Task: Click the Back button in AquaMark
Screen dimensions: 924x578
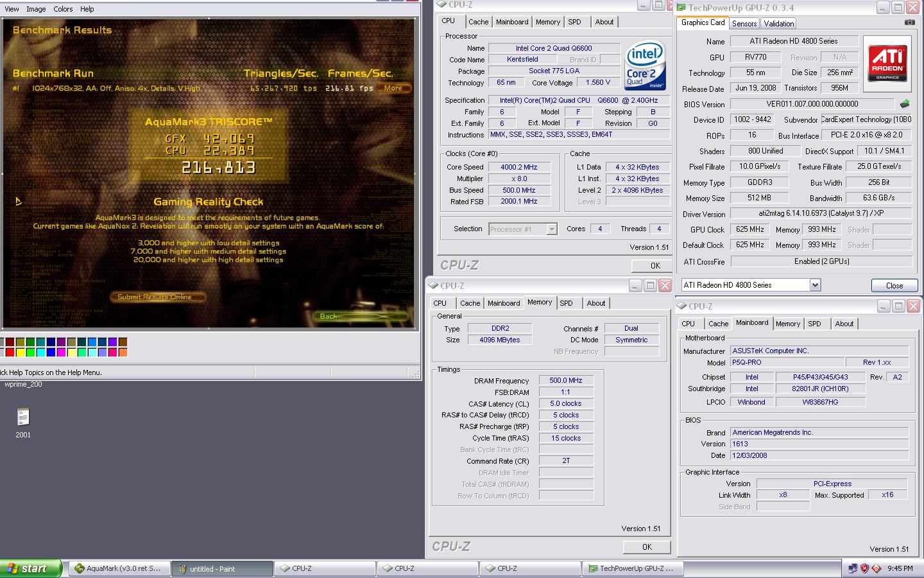Action: [359, 316]
